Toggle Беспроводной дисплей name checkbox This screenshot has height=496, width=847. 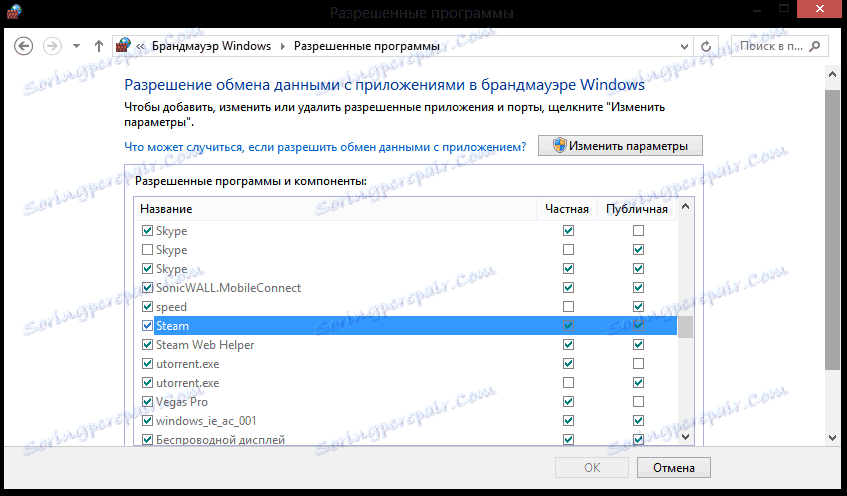[147, 439]
